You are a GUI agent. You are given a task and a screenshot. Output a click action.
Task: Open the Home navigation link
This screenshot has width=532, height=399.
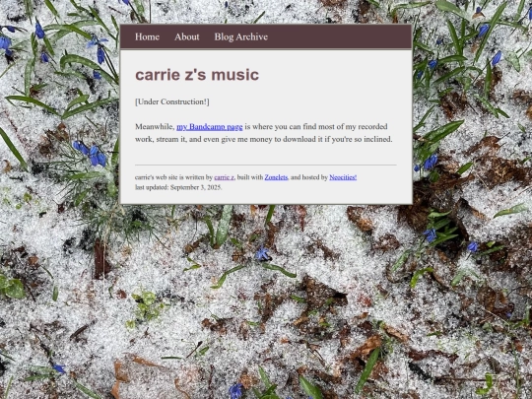147,36
